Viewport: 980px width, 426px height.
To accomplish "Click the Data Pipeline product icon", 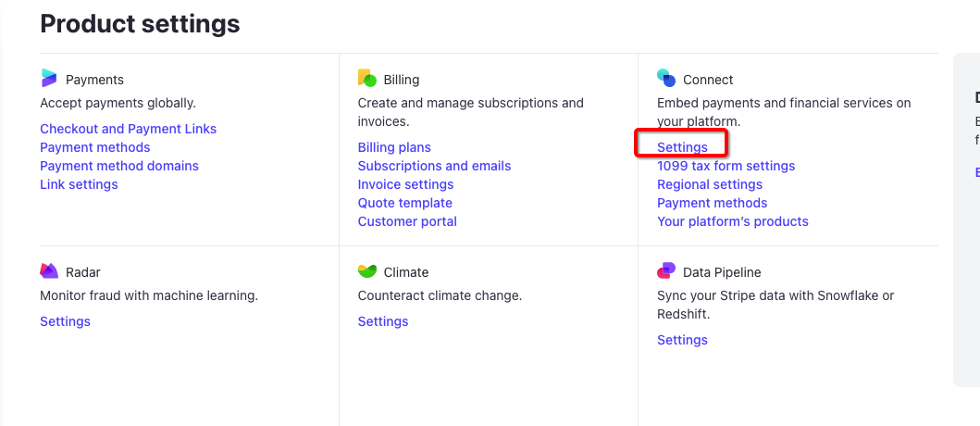I will click(666, 271).
